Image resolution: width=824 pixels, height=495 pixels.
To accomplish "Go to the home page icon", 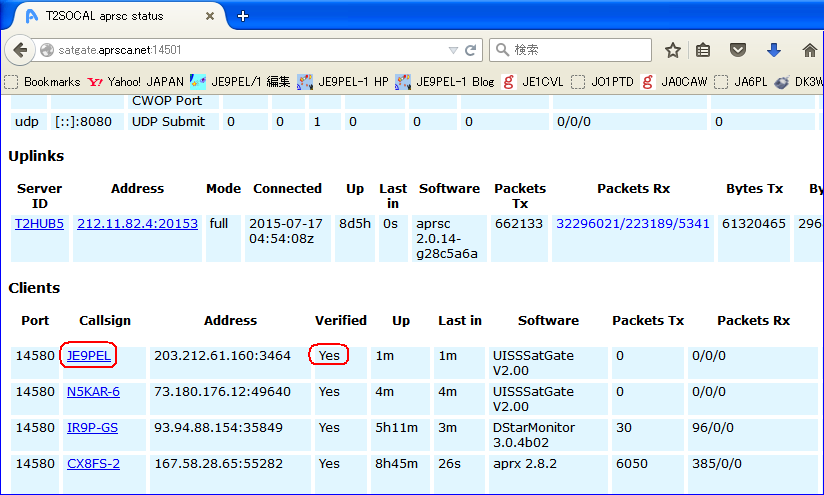I will click(x=809, y=50).
